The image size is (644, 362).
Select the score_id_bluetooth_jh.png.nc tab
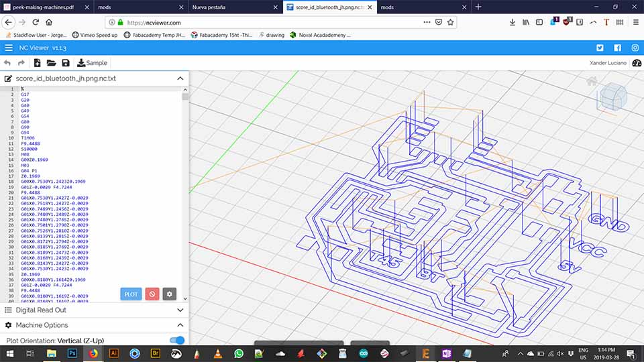coord(329,7)
